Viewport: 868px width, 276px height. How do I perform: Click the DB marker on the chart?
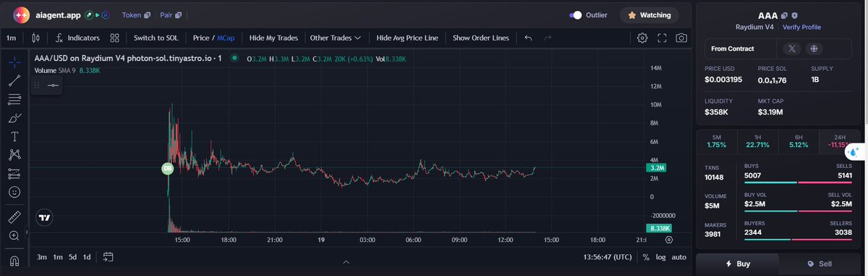[x=167, y=168]
